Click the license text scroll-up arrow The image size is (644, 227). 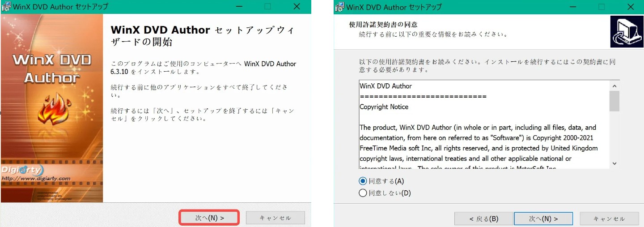(x=614, y=86)
